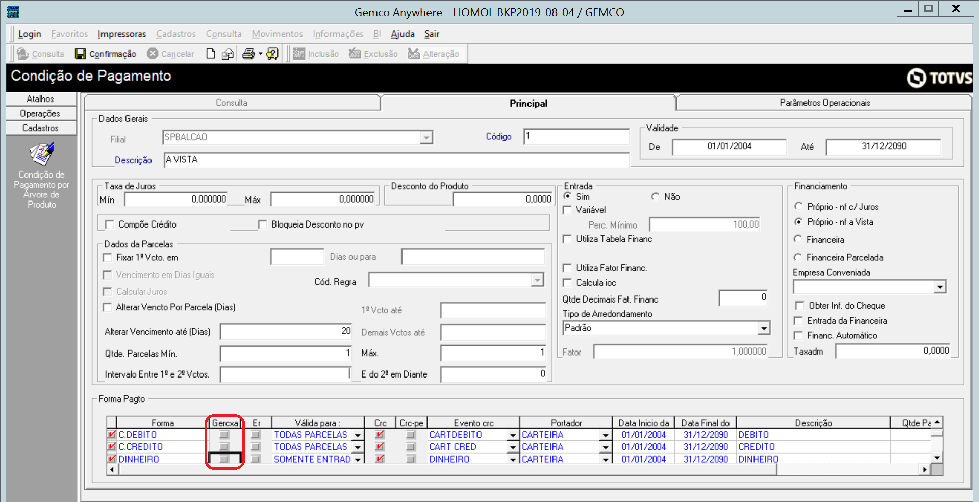
Task: Check Utiliza Tabela Financ
Action: click(x=567, y=239)
